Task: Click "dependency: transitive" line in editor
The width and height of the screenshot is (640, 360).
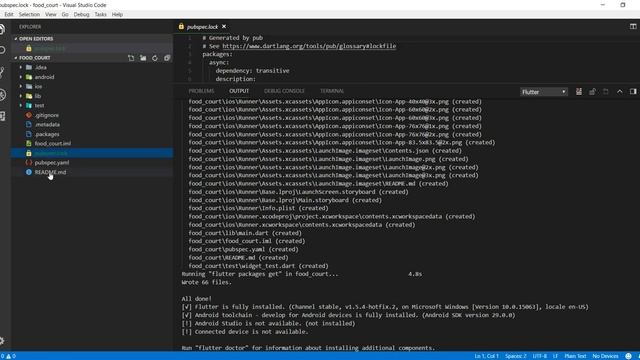Action: [x=252, y=71]
